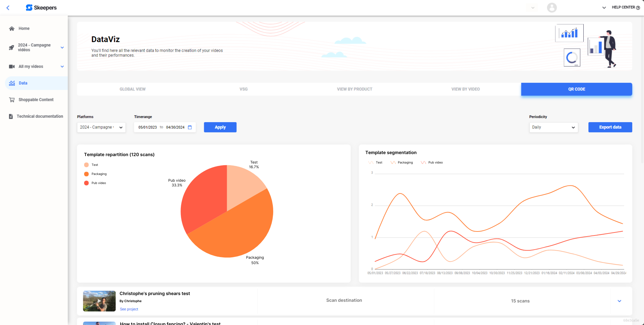Open Technical documentation file icon
The image size is (644, 325).
point(11,116)
